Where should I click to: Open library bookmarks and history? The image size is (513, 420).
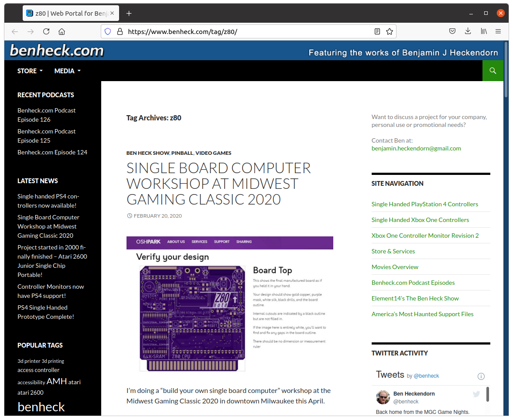(x=483, y=31)
